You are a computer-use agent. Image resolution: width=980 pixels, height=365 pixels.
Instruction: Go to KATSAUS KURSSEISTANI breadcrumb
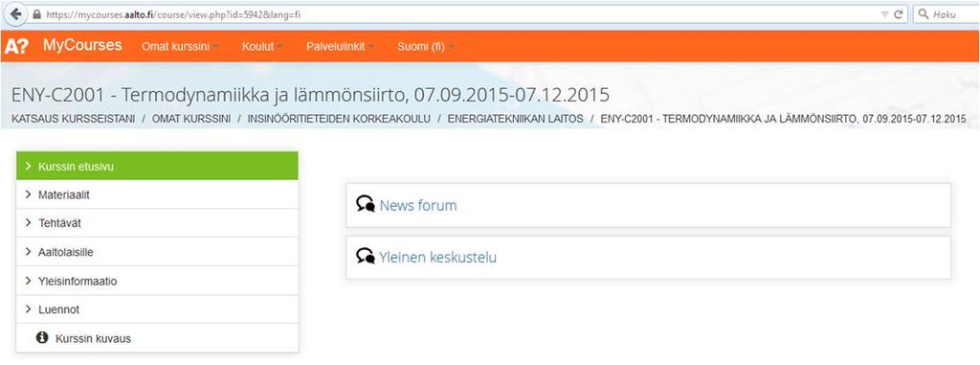(74, 119)
